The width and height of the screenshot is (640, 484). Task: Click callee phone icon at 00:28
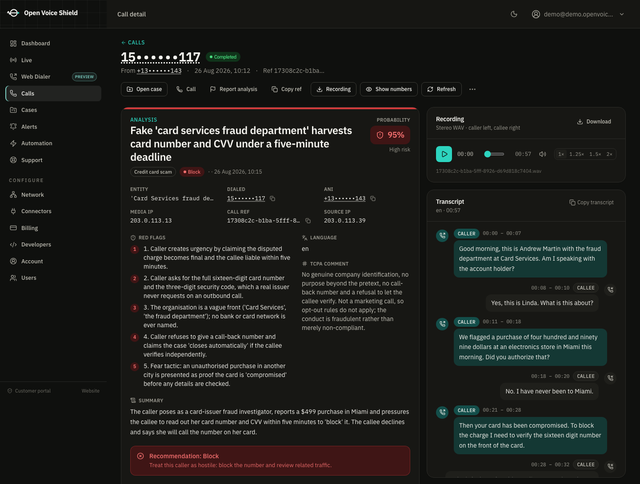[610, 466]
